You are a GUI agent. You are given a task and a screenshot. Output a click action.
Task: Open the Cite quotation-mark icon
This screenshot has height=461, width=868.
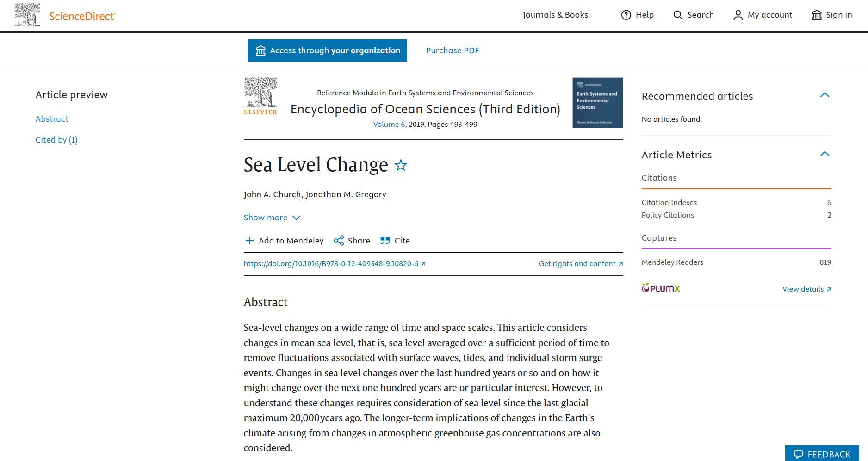(385, 240)
